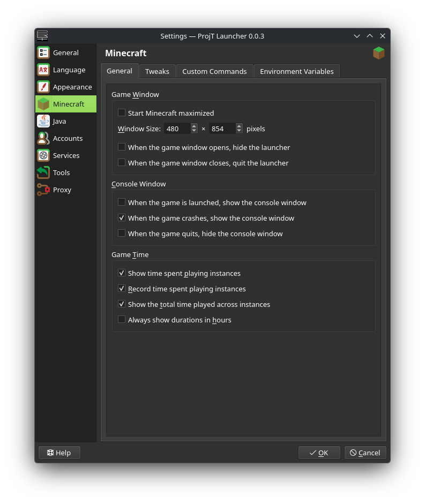Open the Proxy network icon
The width and height of the screenshot is (425, 504).
point(43,190)
